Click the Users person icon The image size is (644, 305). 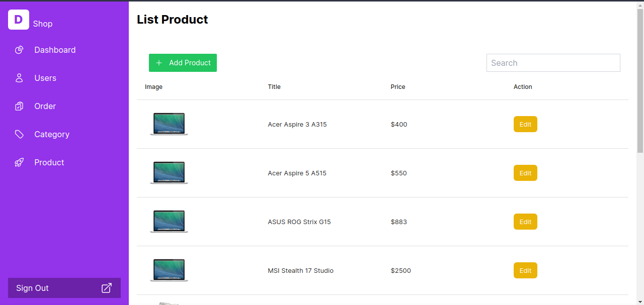[19, 78]
